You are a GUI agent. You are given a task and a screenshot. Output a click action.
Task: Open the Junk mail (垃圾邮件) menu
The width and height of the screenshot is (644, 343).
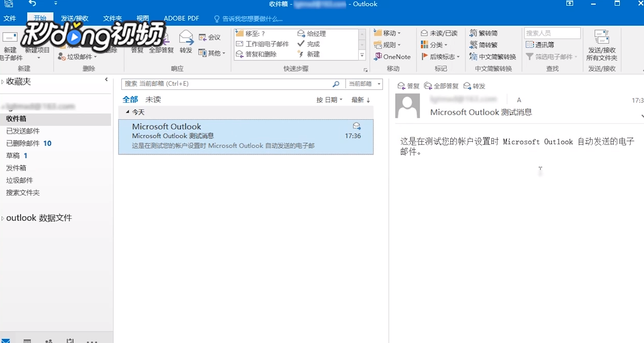pyautogui.click(x=77, y=57)
